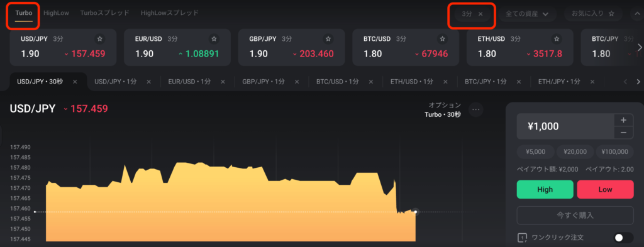644x247 pixels.
Task: Increase amount with the plus stepper
Action: point(623,120)
